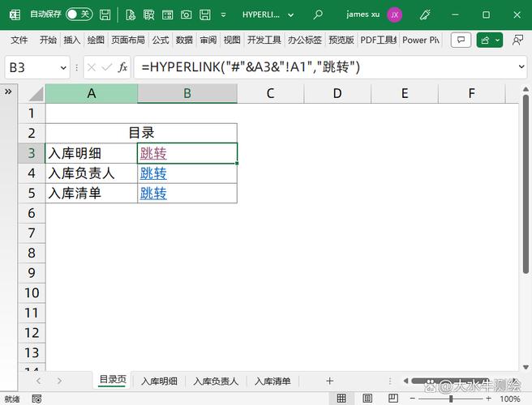
Task: Click the form layout quick-access icon
Action: 167,15
